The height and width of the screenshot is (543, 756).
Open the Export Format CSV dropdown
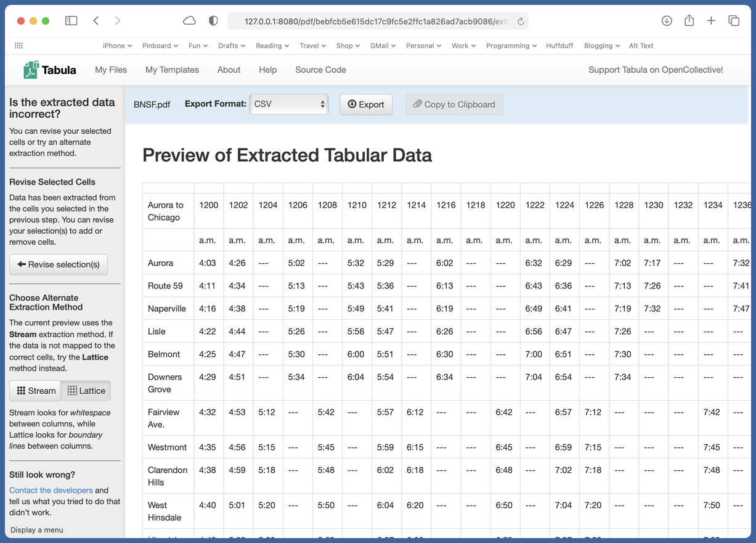point(289,104)
